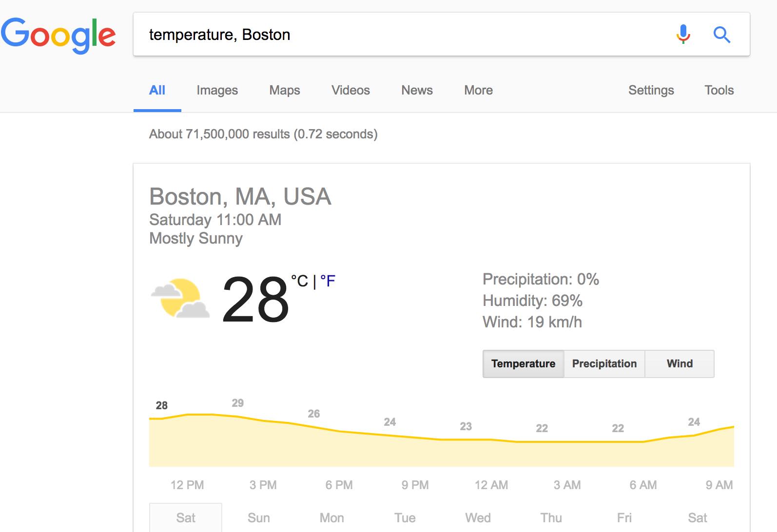The width and height of the screenshot is (777, 532).
Task: Open the Maps tab
Action: 285,90
